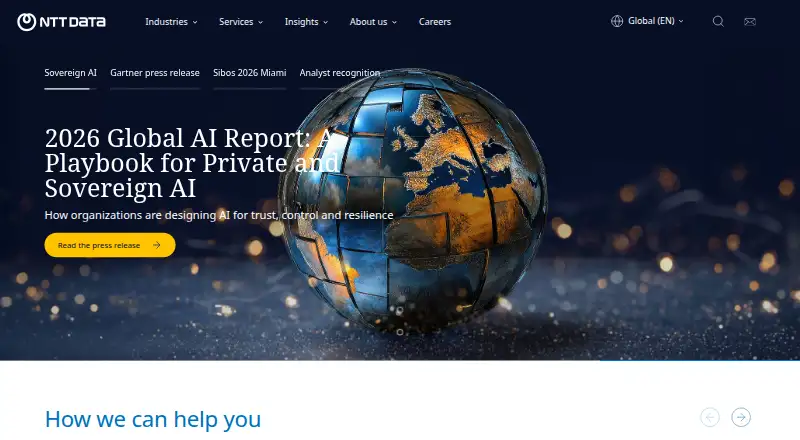The image size is (800, 440).
Task: Click the 2026 Global AI Report headline
Action: pyautogui.click(x=192, y=163)
